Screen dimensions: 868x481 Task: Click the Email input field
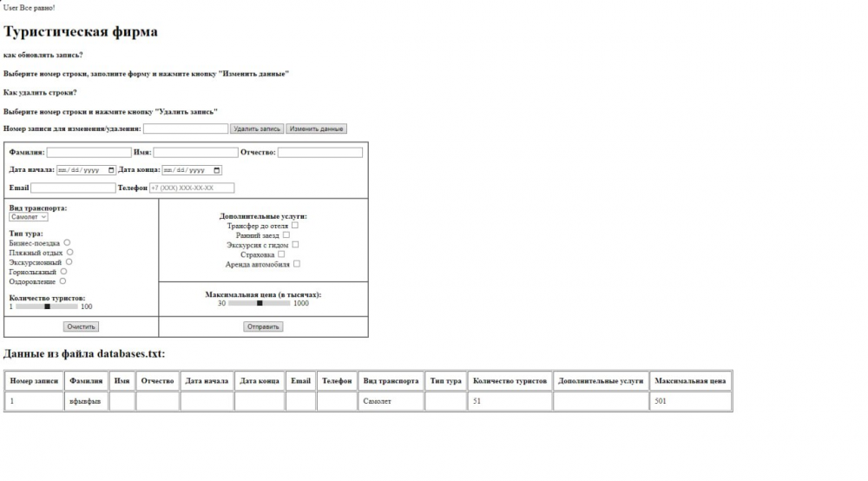(x=73, y=188)
